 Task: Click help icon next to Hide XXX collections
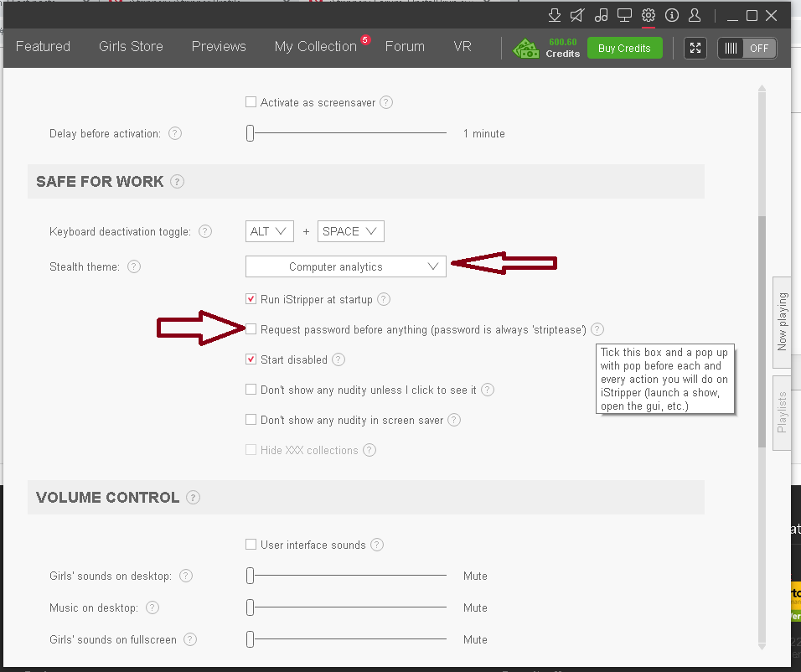[x=369, y=450]
